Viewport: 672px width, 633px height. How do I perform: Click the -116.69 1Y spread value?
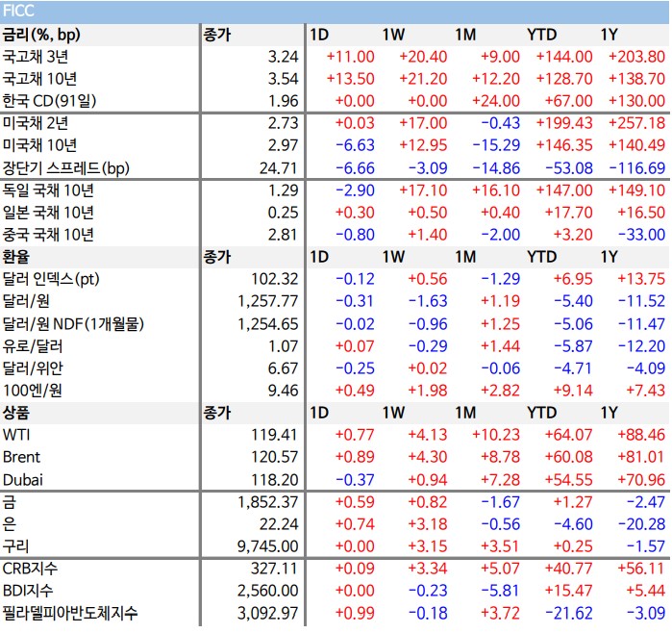(x=637, y=168)
